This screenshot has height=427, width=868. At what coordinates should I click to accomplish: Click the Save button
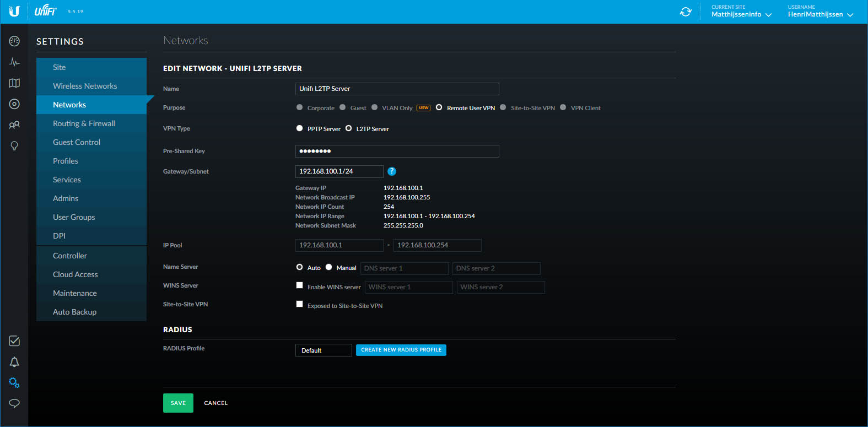[x=178, y=403]
